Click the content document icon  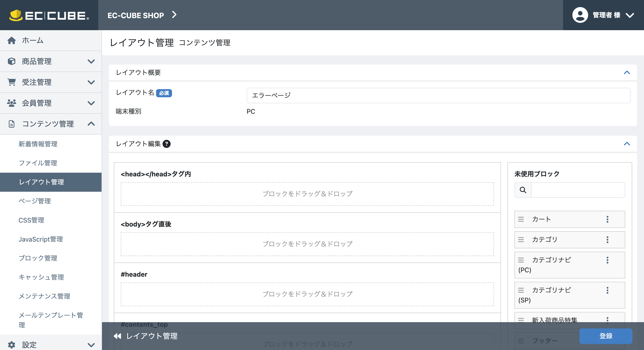(x=12, y=124)
